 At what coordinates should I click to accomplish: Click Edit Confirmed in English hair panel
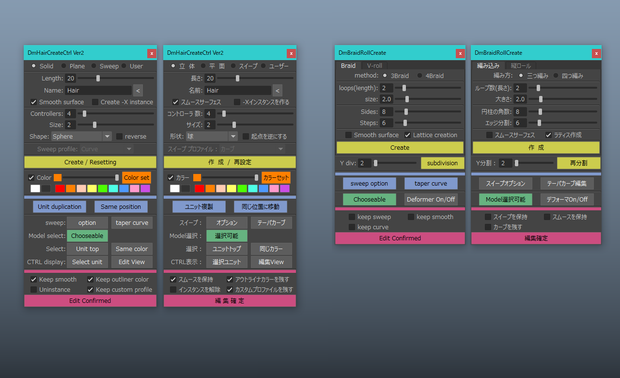[x=90, y=301]
